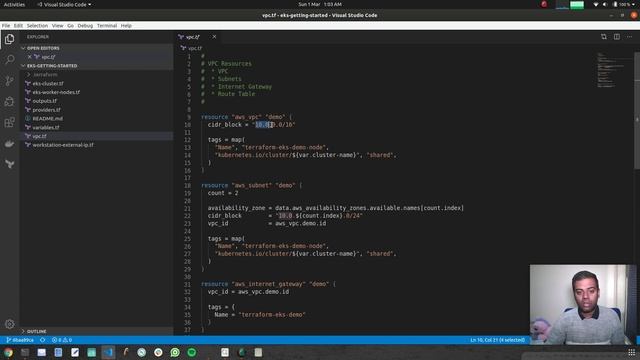This screenshot has width=640, height=360.
Task: Click the Chrome icon in the dock
Action: point(8,352)
